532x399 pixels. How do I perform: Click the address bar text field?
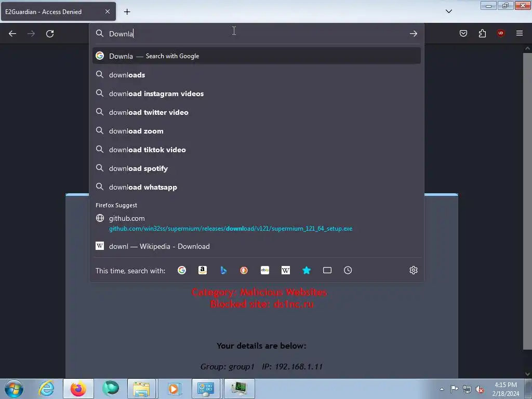click(256, 34)
